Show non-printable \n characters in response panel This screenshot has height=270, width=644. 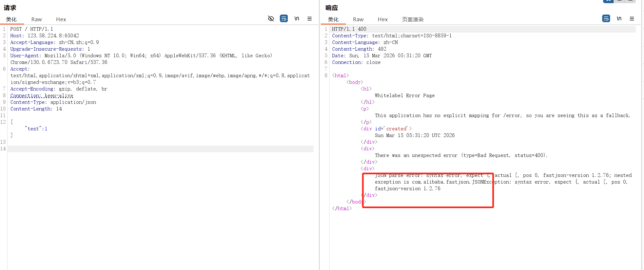pyautogui.click(x=619, y=18)
